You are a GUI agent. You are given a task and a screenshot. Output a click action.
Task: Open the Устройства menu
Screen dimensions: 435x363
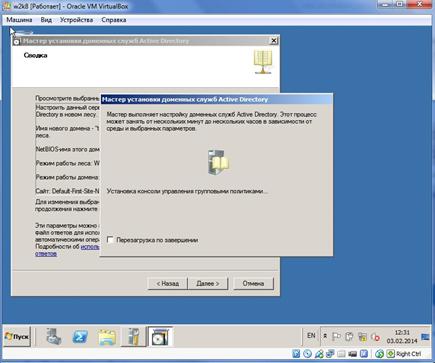click(x=76, y=20)
